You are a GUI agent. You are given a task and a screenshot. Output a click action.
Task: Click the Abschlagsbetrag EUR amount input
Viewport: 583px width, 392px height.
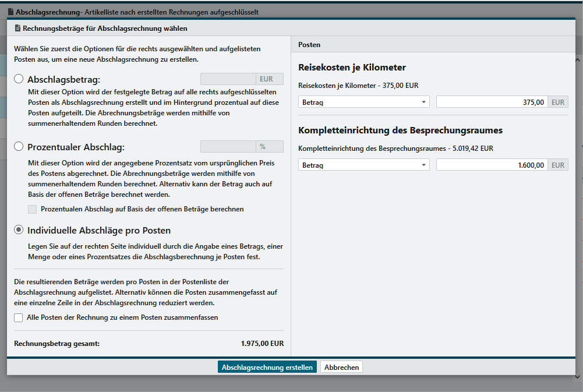[x=228, y=79]
